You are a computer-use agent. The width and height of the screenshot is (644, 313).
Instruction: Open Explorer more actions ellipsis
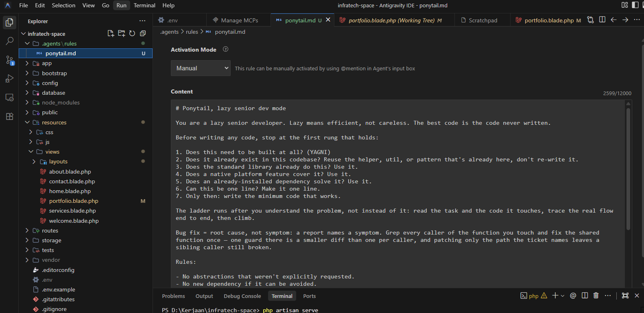coord(142,21)
